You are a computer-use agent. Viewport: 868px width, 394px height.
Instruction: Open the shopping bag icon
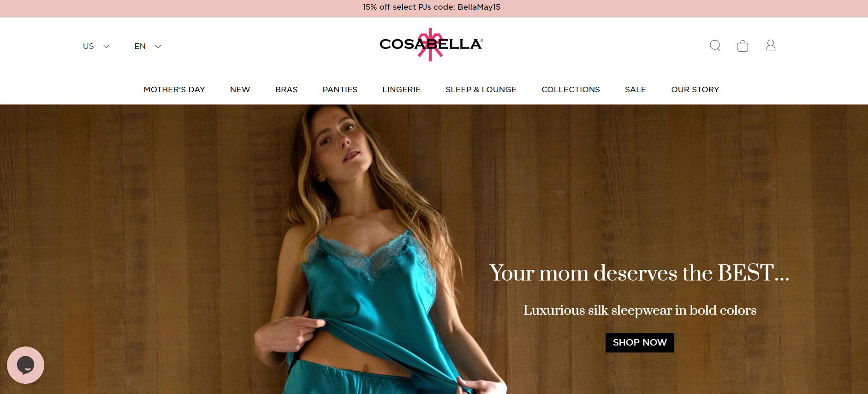pos(743,46)
